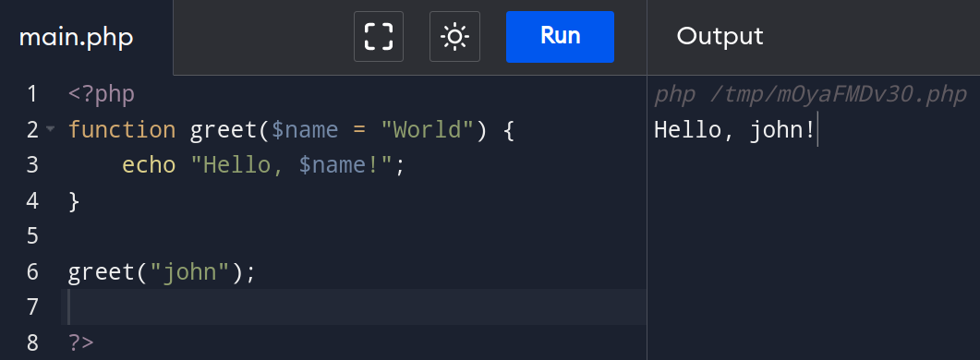Click the function keyword on line 2
Image resolution: width=980 pixels, height=360 pixels.
(122, 130)
